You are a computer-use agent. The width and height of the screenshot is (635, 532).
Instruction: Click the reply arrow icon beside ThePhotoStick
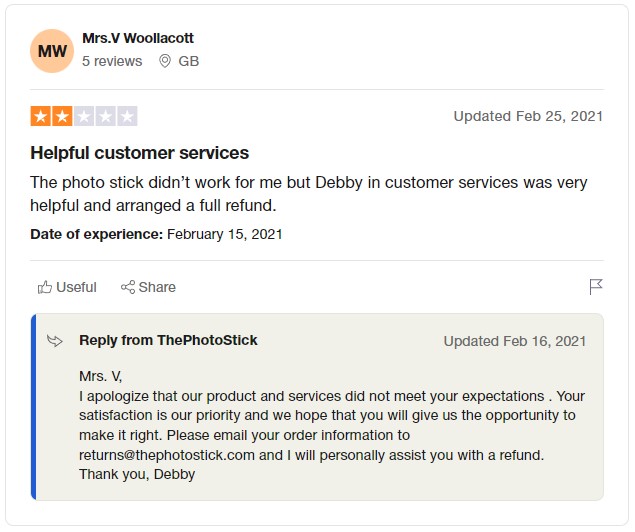tap(55, 341)
